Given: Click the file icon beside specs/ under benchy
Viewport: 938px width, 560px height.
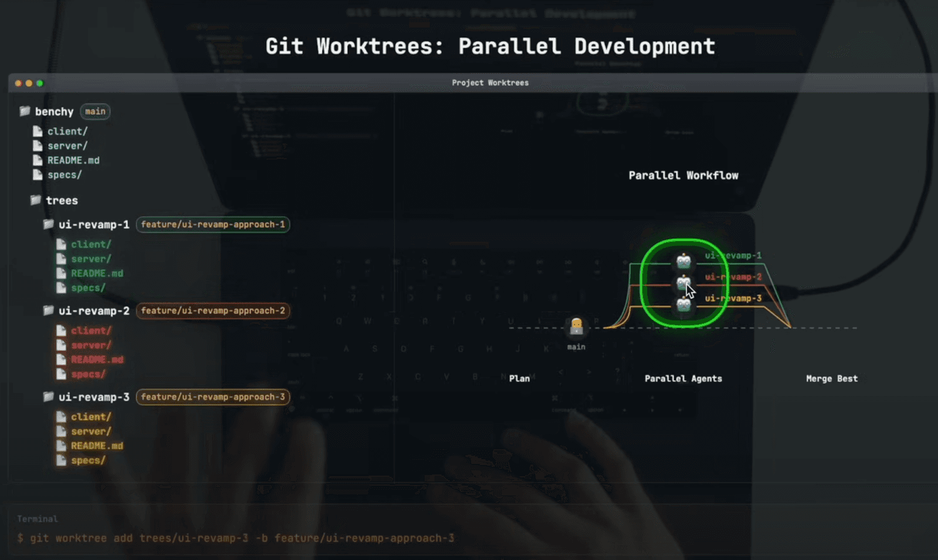Looking at the screenshot, I should click(x=38, y=175).
